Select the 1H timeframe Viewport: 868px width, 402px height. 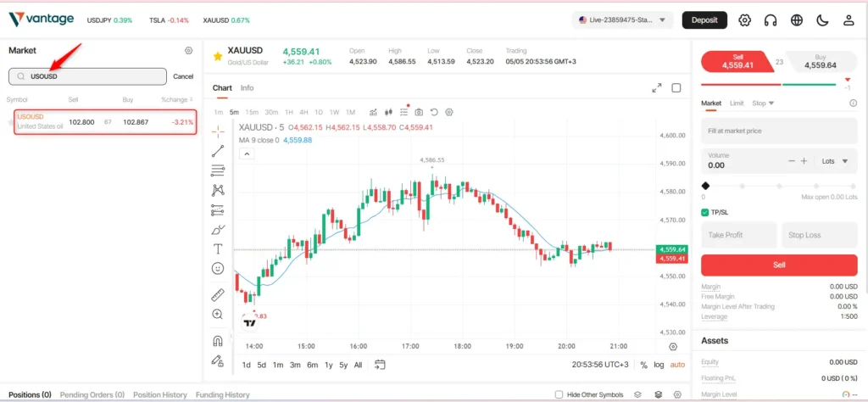point(289,113)
